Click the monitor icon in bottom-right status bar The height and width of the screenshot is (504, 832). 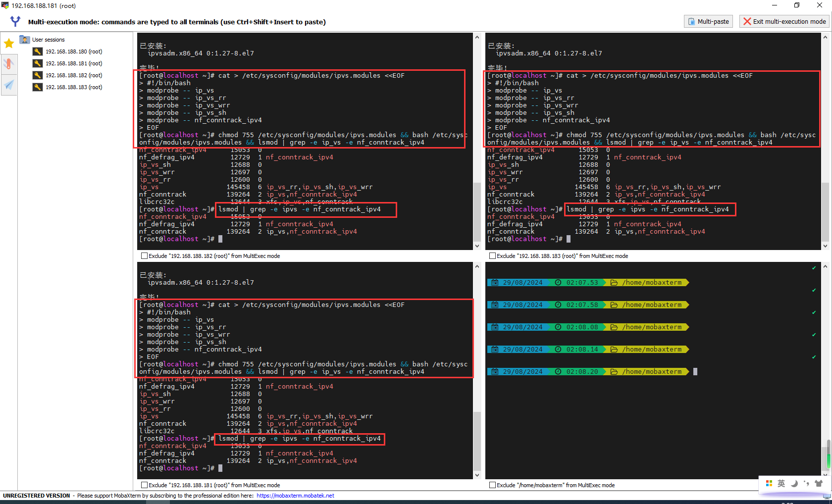827,496
